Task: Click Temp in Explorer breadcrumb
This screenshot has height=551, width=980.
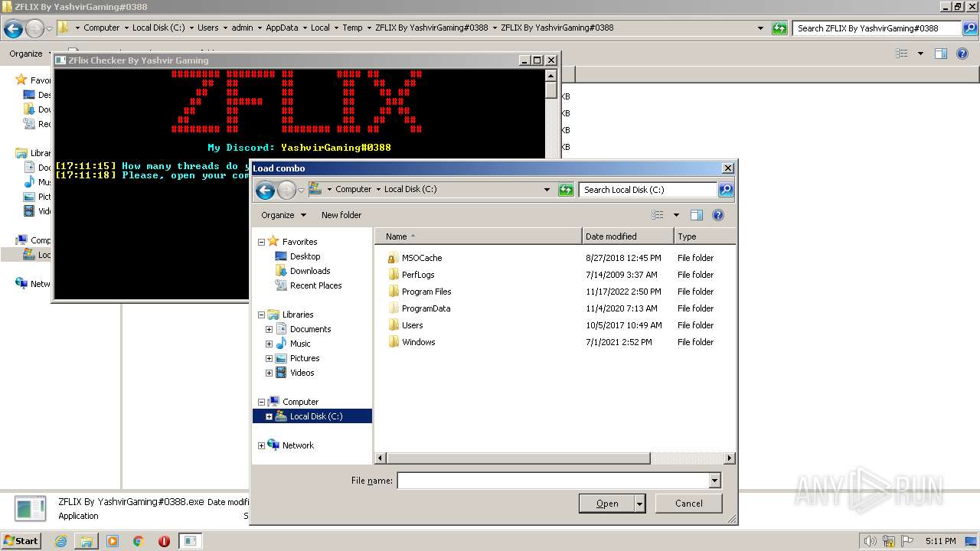Action: pyautogui.click(x=352, y=28)
